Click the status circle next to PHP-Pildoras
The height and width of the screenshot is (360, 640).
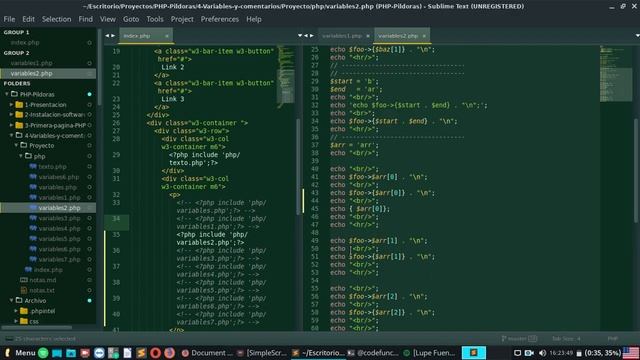coord(89,94)
